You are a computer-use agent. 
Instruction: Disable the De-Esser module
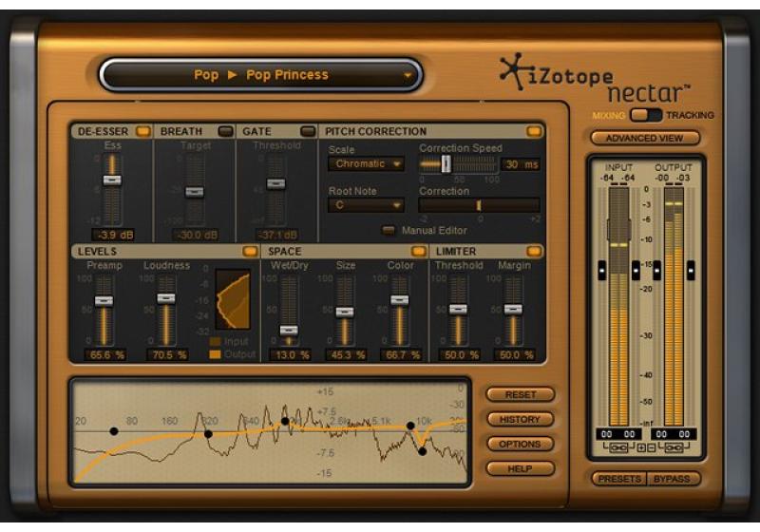(x=142, y=131)
